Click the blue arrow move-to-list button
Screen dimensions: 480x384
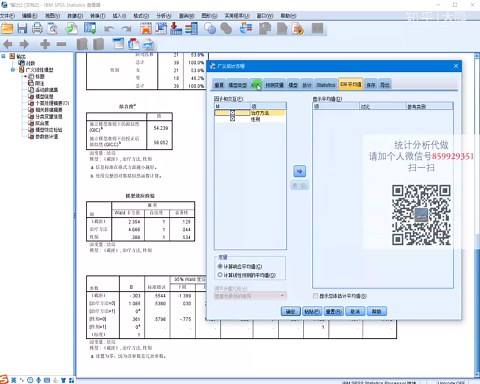(x=299, y=171)
